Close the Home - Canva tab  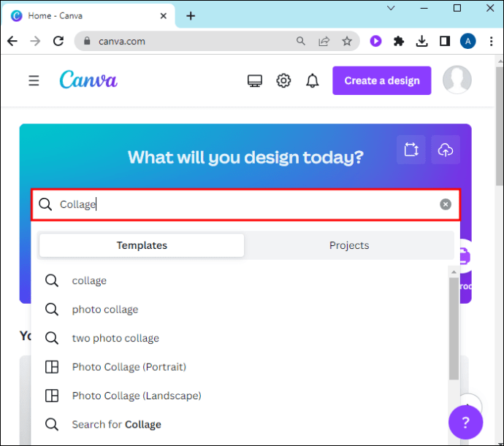164,16
